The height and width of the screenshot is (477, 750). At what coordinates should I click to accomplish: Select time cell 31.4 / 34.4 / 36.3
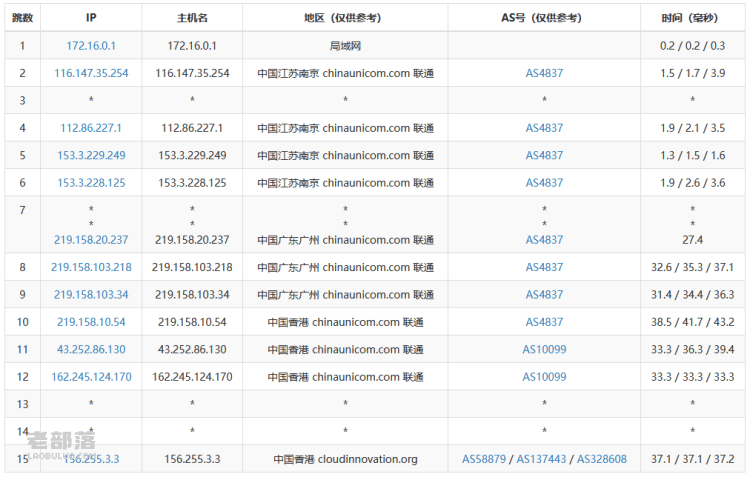[x=693, y=295]
